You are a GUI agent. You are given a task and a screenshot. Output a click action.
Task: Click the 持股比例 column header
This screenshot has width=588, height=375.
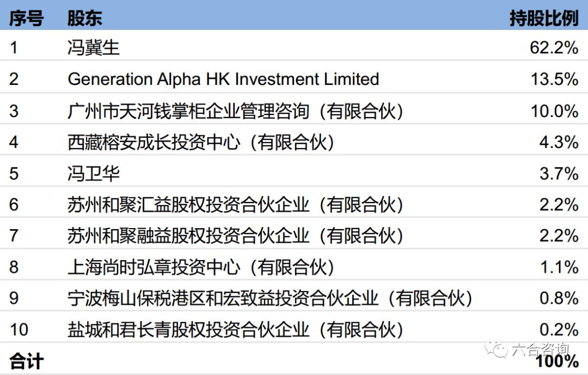[543, 18]
